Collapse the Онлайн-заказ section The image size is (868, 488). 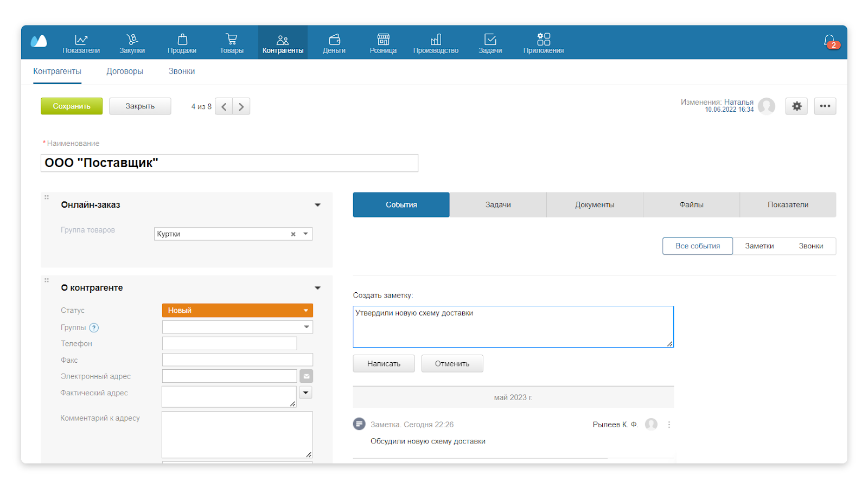click(317, 205)
